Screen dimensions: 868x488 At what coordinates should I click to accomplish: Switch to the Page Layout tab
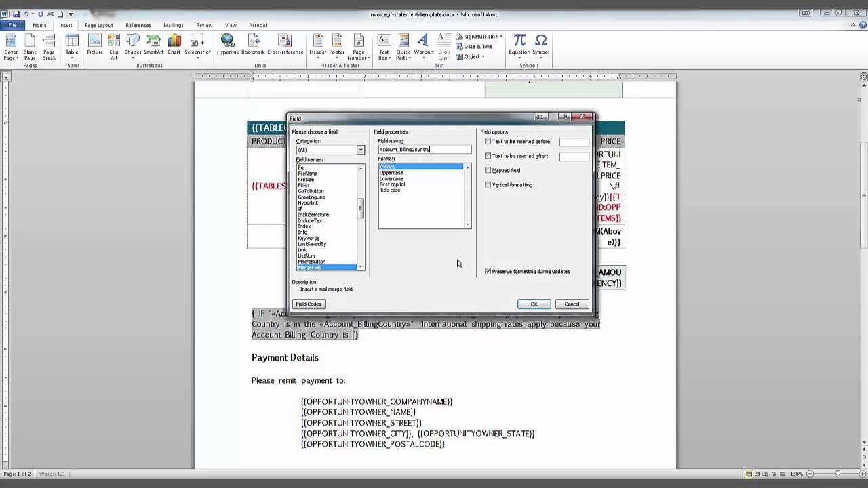coord(99,25)
